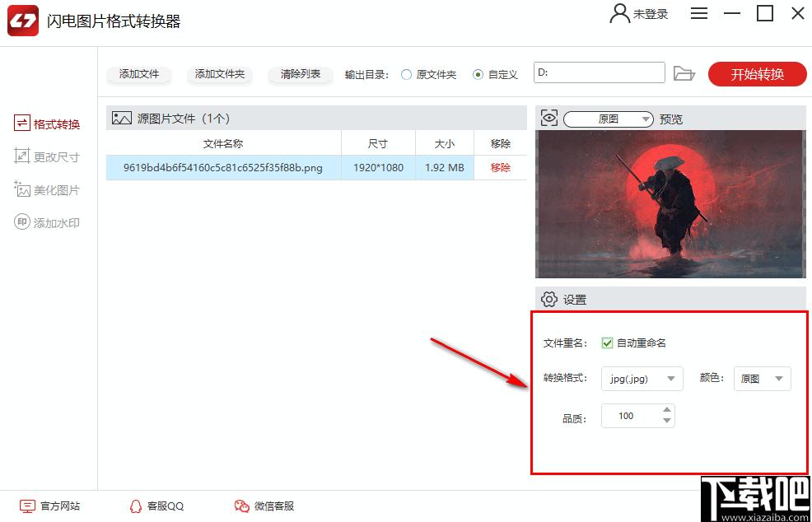Click the 文件名称 column header

pyautogui.click(x=223, y=143)
